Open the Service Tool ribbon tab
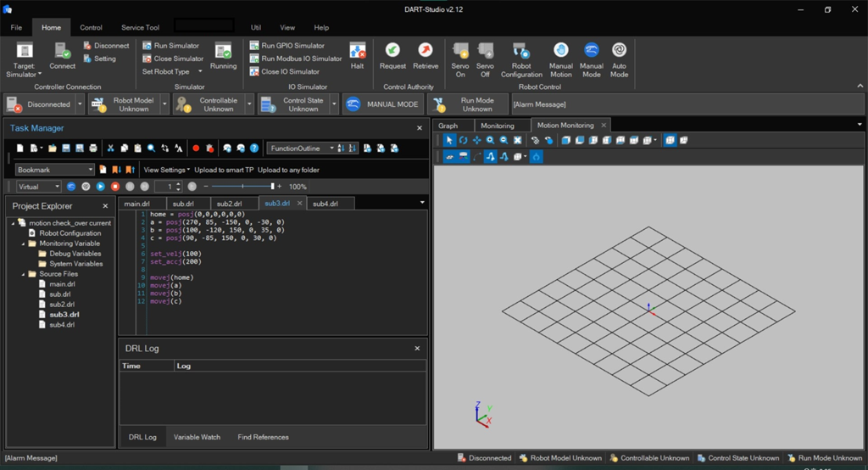 (140, 27)
